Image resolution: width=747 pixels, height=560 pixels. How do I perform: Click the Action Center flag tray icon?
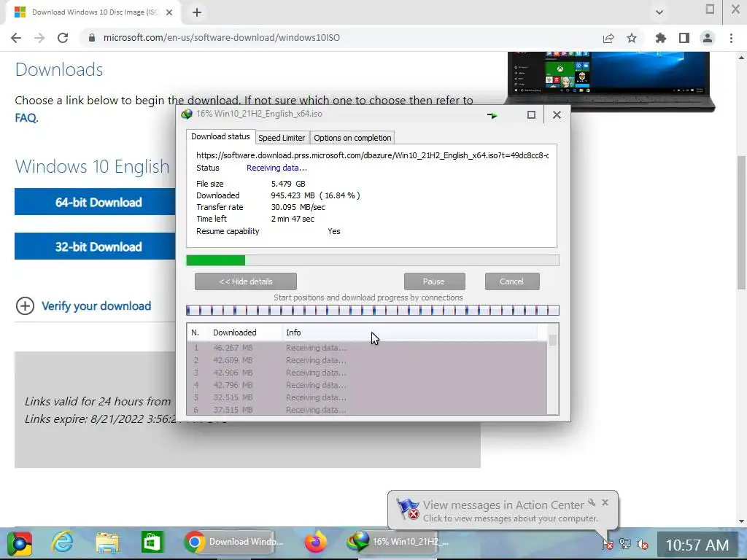point(608,543)
